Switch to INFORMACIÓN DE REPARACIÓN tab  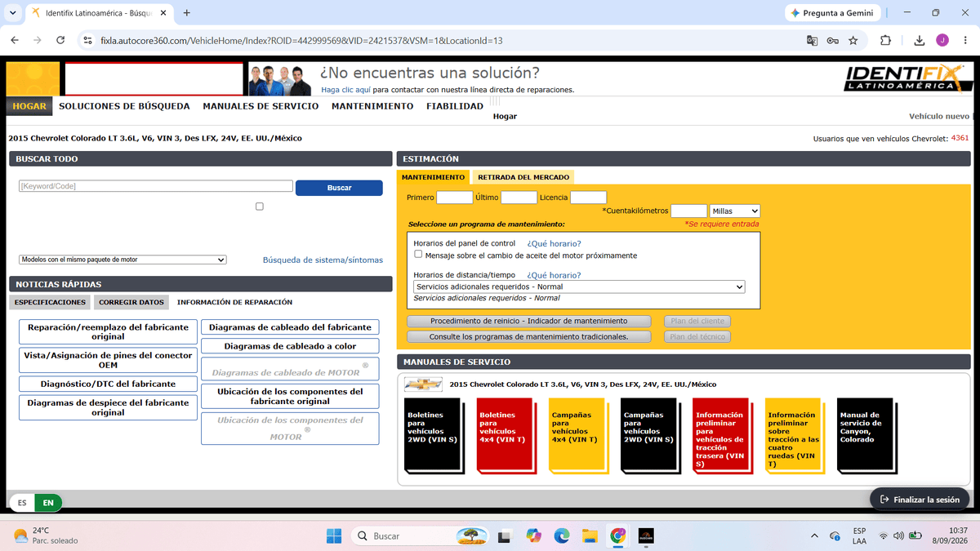(x=235, y=302)
